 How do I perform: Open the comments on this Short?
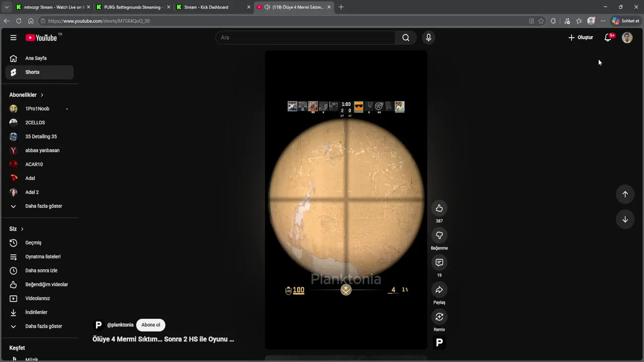(439, 262)
